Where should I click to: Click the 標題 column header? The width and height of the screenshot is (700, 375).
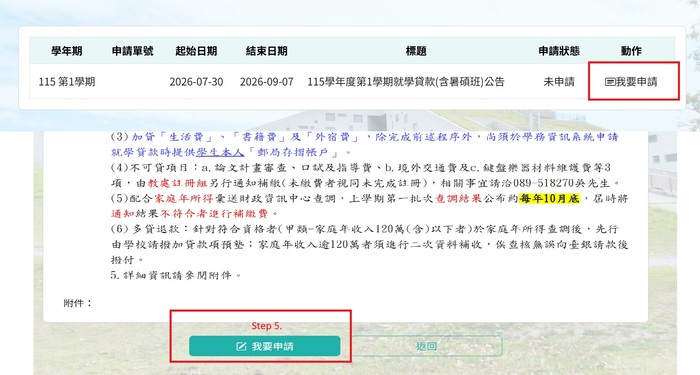coord(416,51)
